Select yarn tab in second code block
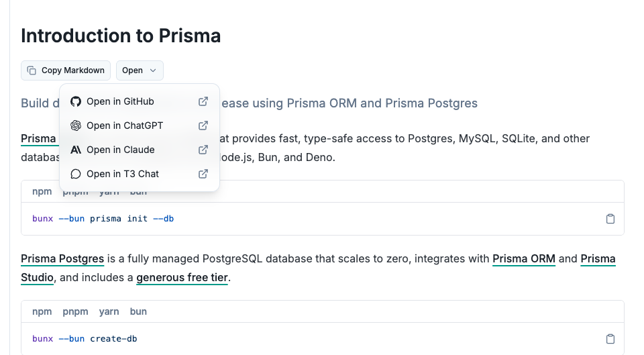Screen dimensions: 644x355 point(109,311)
